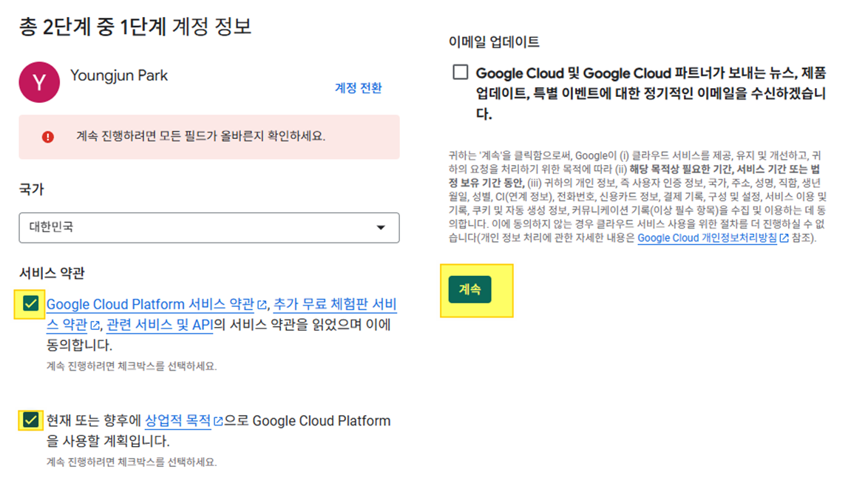Click the hint text under the service terms checkbox

click(131, 366)
